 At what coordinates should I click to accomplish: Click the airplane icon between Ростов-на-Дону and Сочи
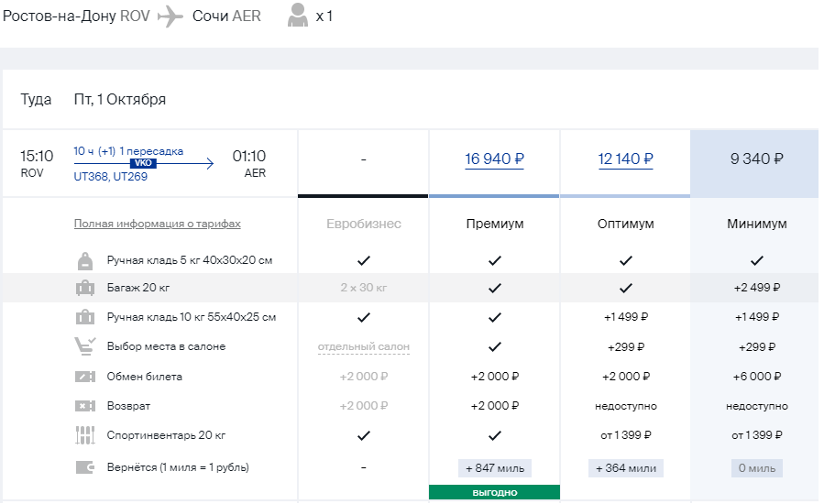(170, 16)
